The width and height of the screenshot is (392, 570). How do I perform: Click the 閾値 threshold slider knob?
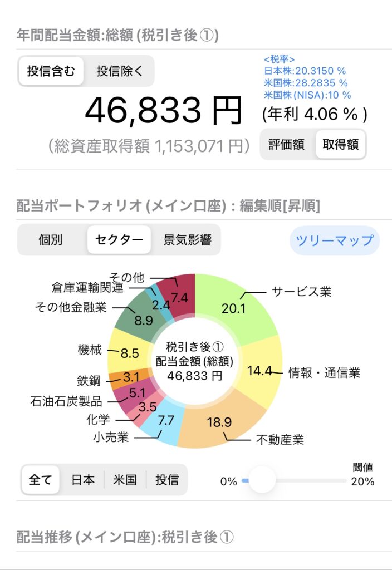(262, 479)
